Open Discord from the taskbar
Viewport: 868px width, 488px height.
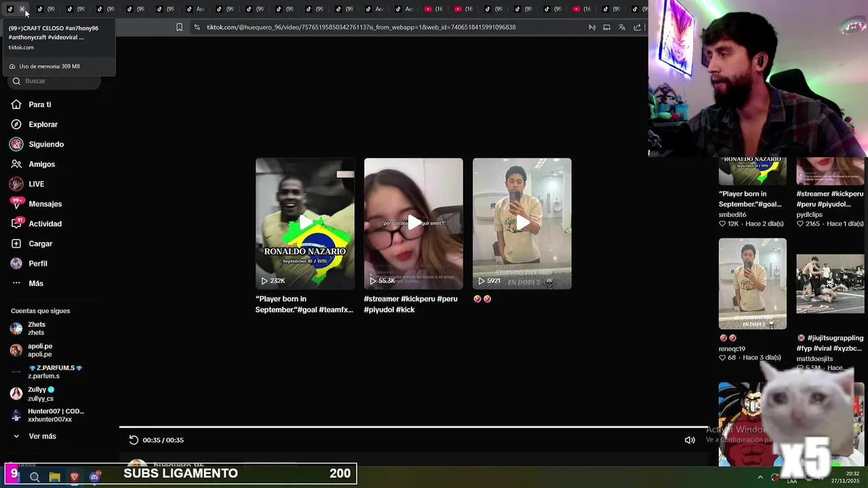tap(95, 477)
